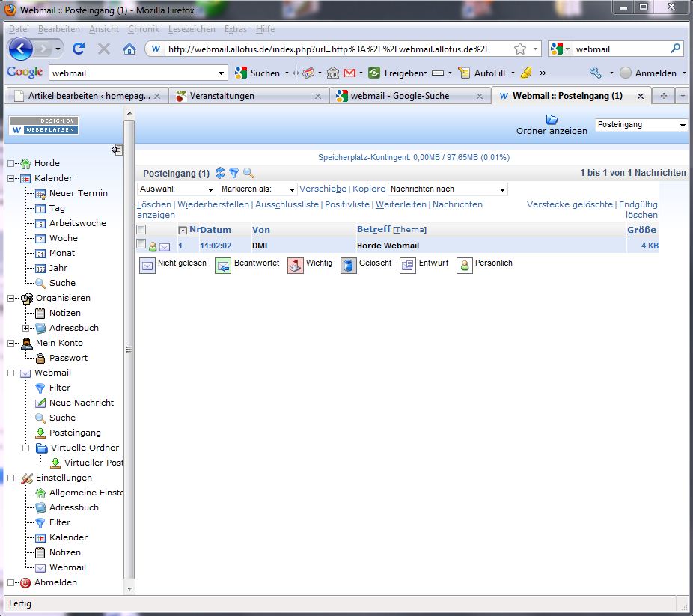Click the Horde home icon in sidebar
The width and height of the screenshot is (693, 616).
(x=26, y=163)
